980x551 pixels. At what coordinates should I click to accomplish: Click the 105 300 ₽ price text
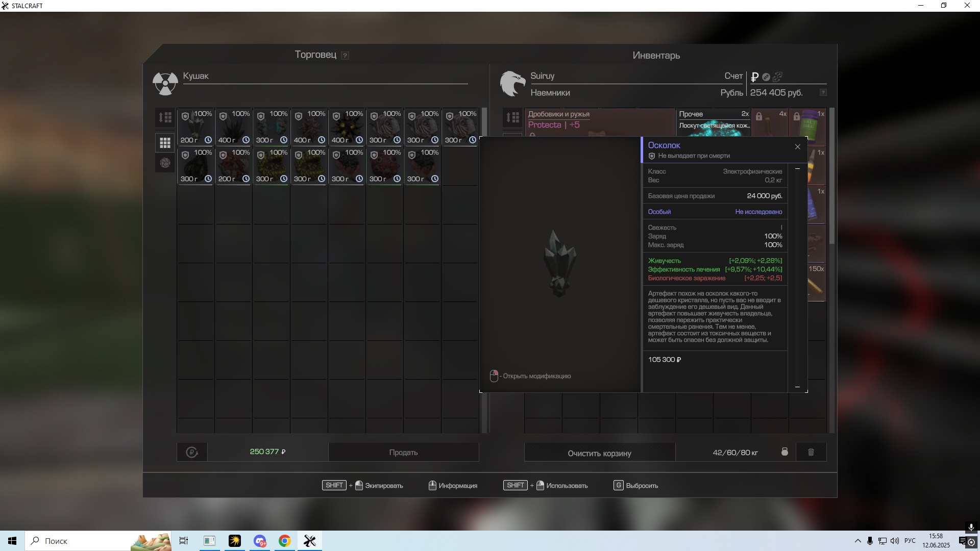point(665,360)
